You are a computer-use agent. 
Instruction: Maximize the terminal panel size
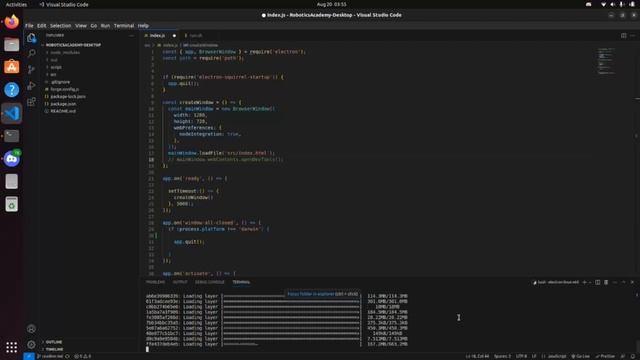[x=624, y=282]
